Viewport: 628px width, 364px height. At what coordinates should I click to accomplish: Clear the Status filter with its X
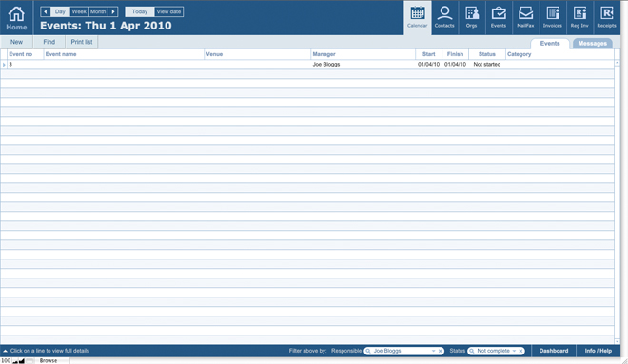point(520,351)
